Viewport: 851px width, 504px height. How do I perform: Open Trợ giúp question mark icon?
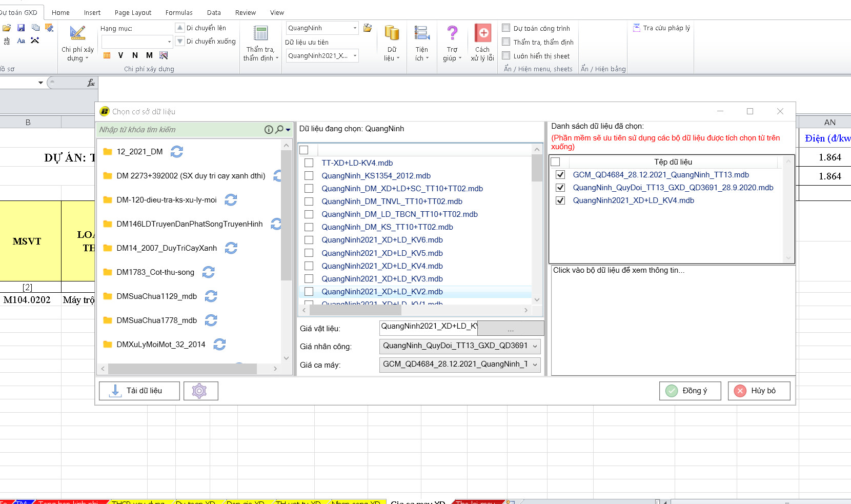point(452,34)
